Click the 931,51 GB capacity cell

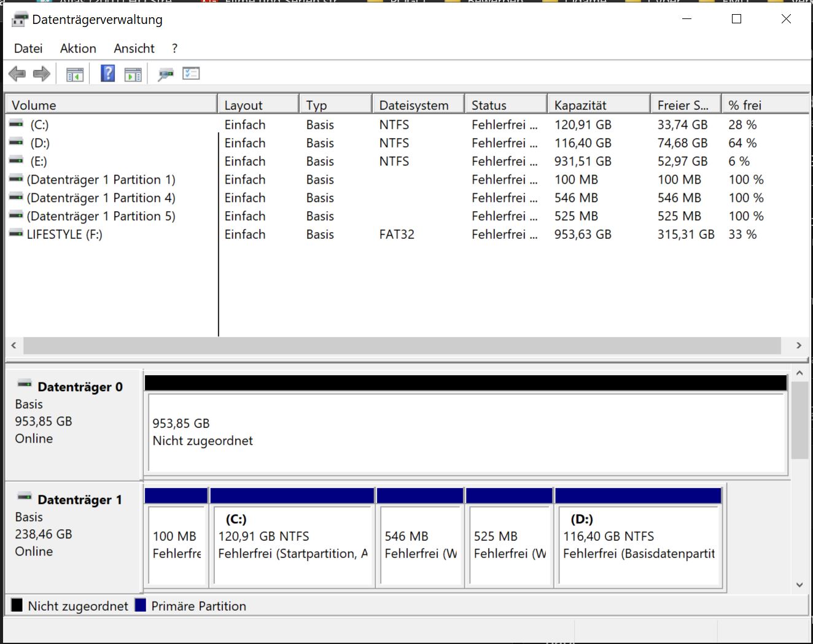[583, 161]
